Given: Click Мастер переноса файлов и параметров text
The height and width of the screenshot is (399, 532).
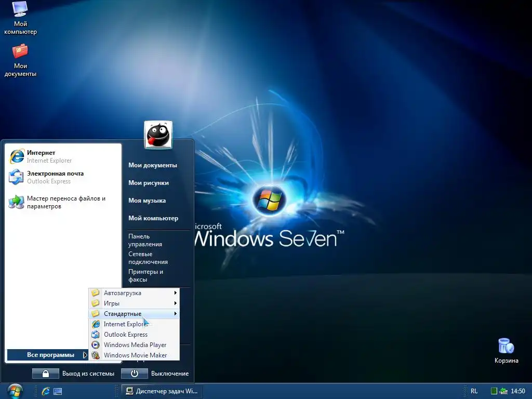Looking at the screenshot, I should [x=66, y=202].
